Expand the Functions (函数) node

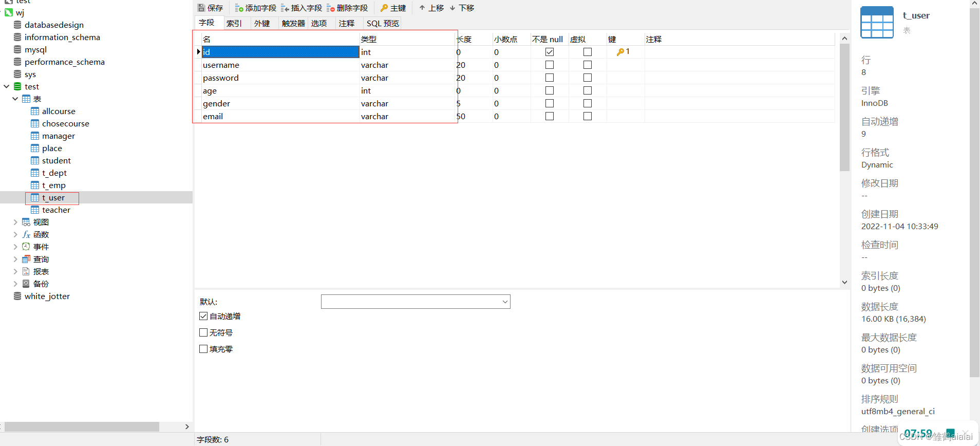(x=15, y=234)
